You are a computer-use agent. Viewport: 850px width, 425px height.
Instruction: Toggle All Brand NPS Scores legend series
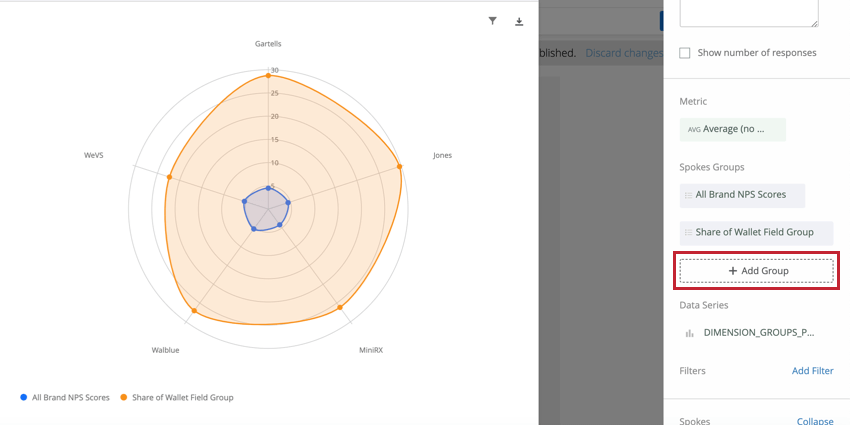(70, 397)
